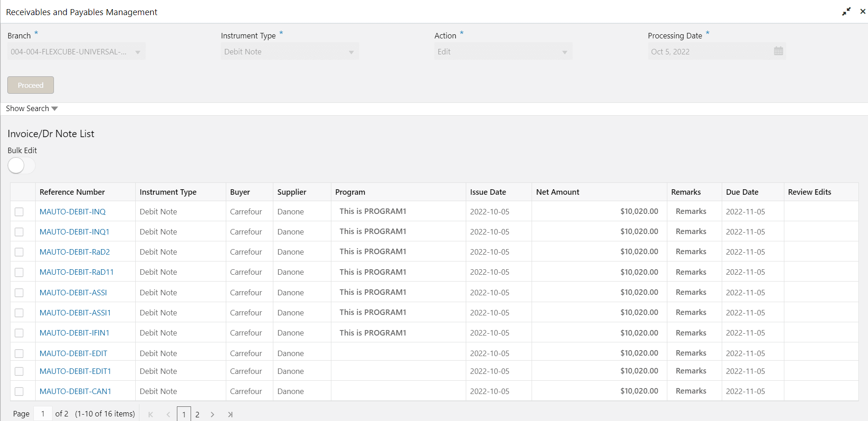Open the MAUTO-DEBIT-INQ1 reference link
Viewport: 868px width, 421px height.
tap(75, 232)
